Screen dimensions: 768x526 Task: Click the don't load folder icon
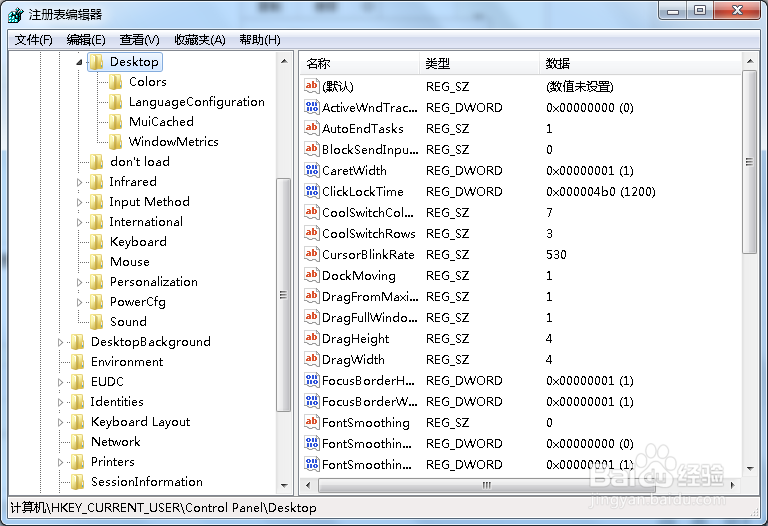tap(96, 162)
